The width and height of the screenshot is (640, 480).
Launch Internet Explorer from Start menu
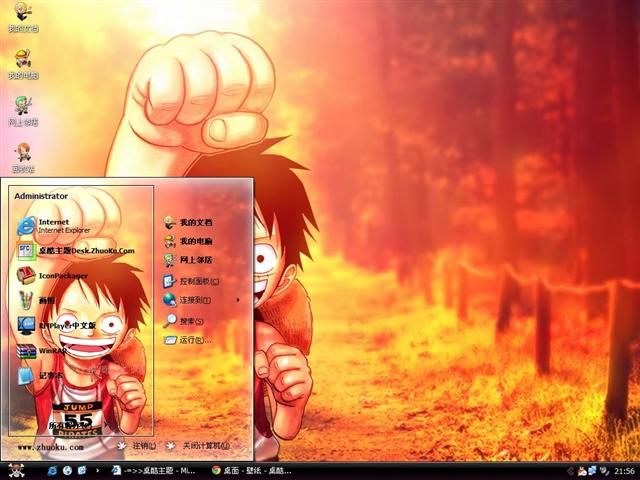[x=54, y=226]
